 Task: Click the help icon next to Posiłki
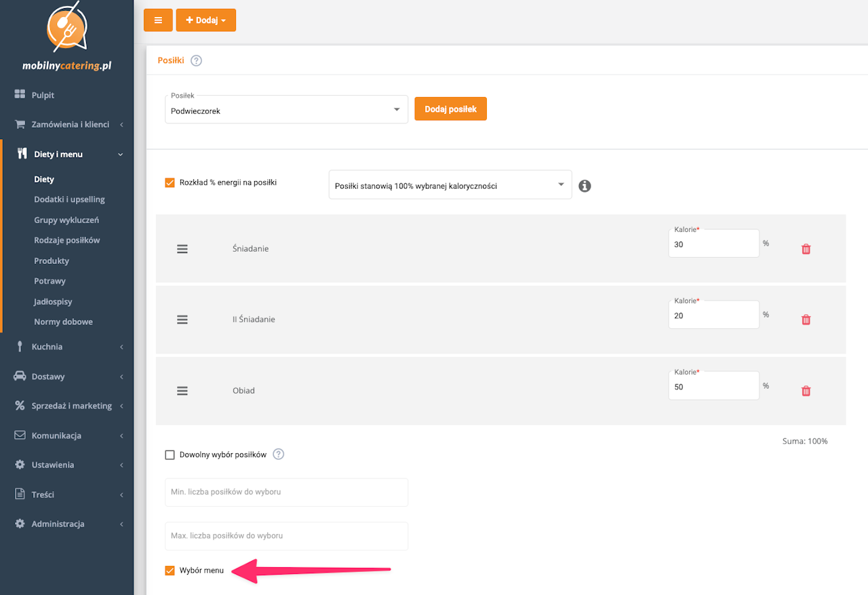click(196, 60)
